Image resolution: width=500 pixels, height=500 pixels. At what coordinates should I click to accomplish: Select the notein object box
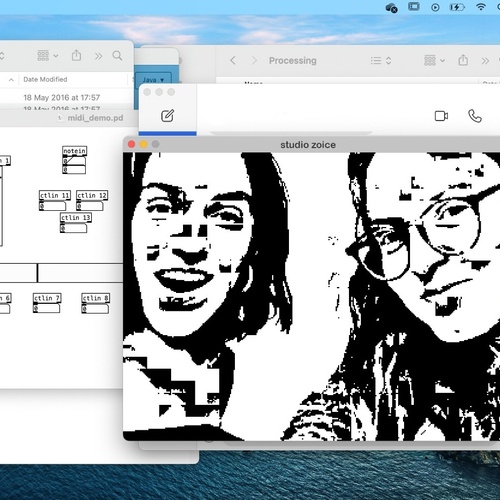[x=75, y=151]
